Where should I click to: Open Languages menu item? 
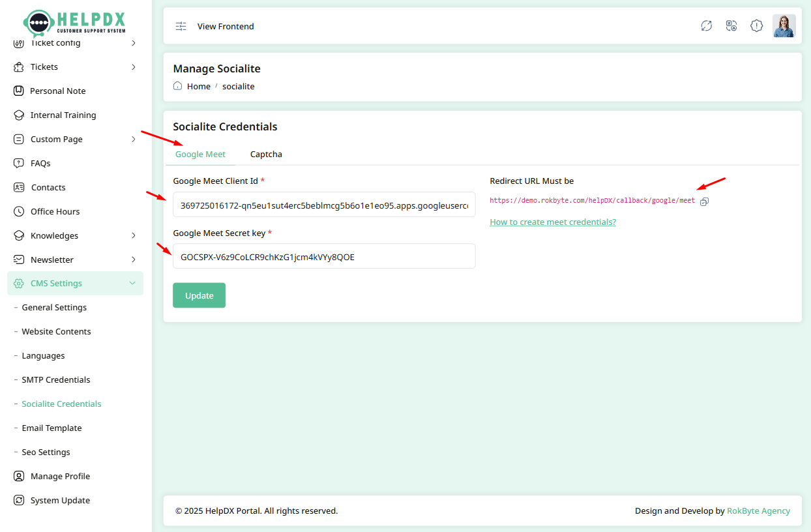43,355
